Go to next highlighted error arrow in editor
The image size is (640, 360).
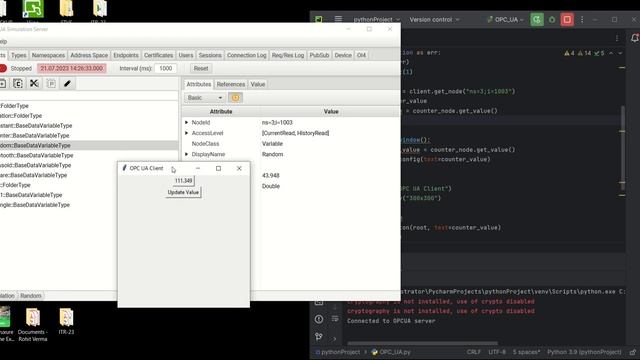click(620, 53)
